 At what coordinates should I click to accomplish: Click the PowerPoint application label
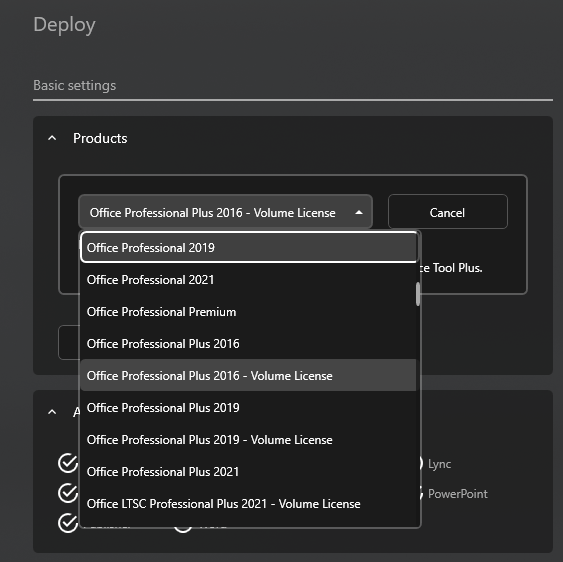tap(458, 494)
